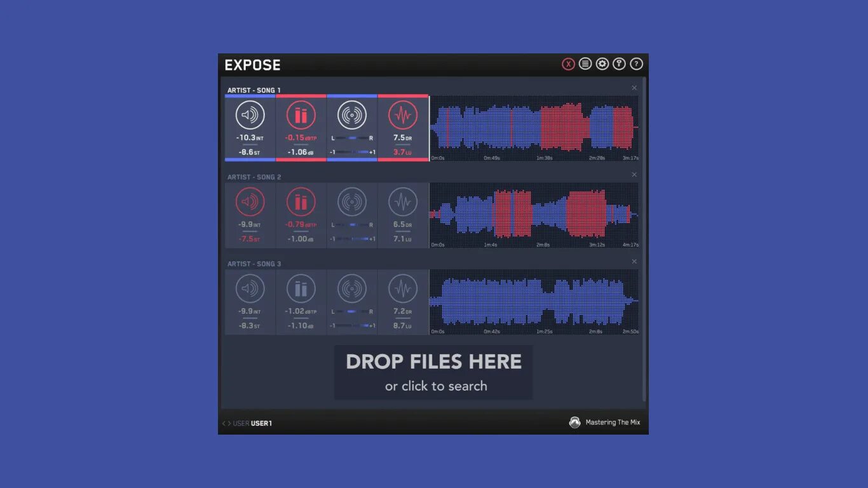Click the 2m:50s timeline end marker
This screenshot has width=868, height=488.
click(x=630, y=332)
